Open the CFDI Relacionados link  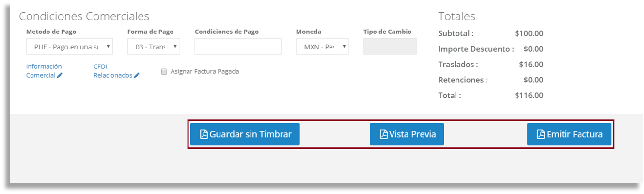tap(116, 71)
